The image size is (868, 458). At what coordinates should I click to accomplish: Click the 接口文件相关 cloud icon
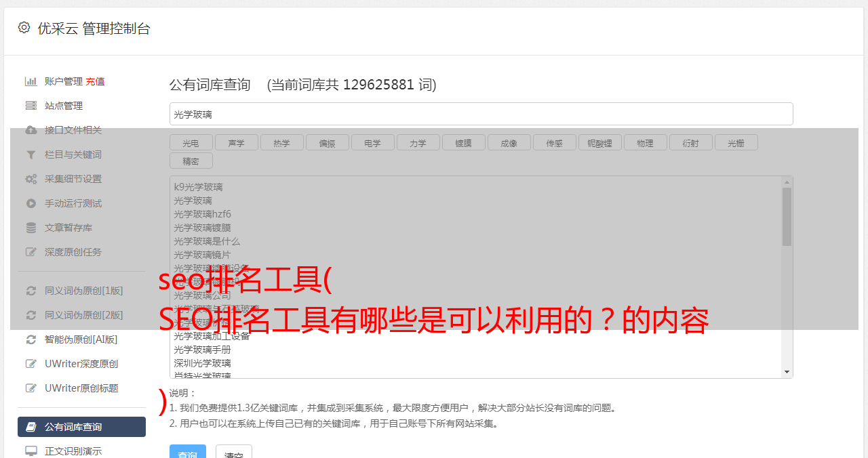pyautogui.click(x=31, y=130)
